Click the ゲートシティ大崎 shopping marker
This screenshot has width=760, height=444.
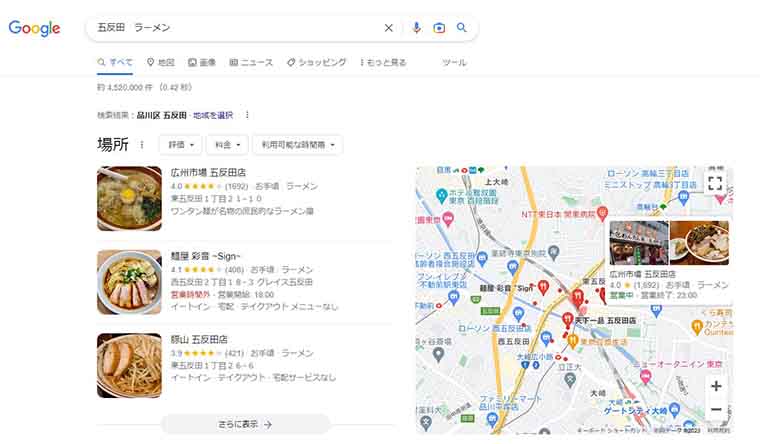tap(674, 409)
